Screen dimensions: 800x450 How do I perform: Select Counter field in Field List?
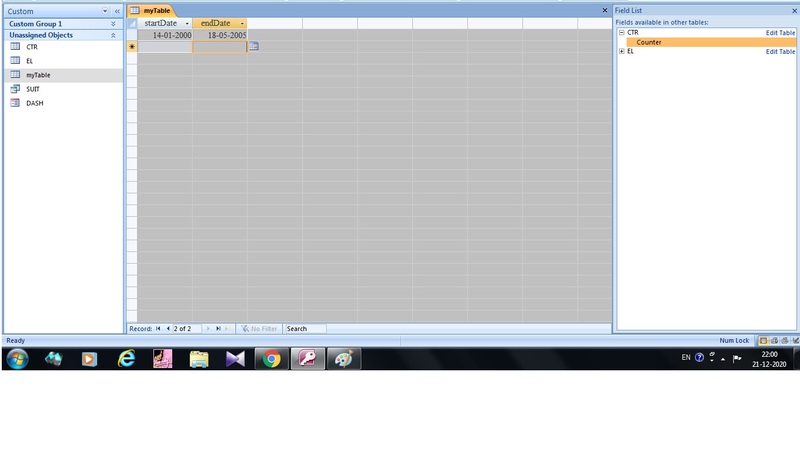coord(711,42)
